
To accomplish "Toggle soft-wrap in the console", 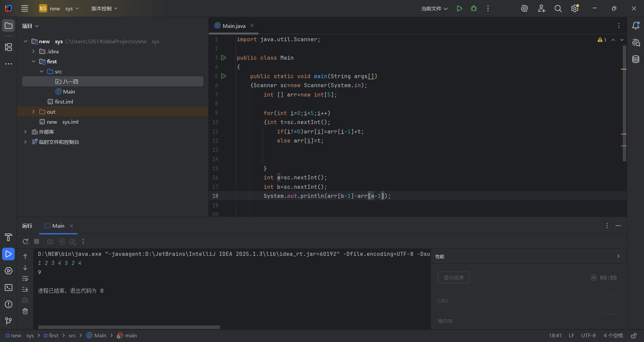I will (x=25, y=278).
